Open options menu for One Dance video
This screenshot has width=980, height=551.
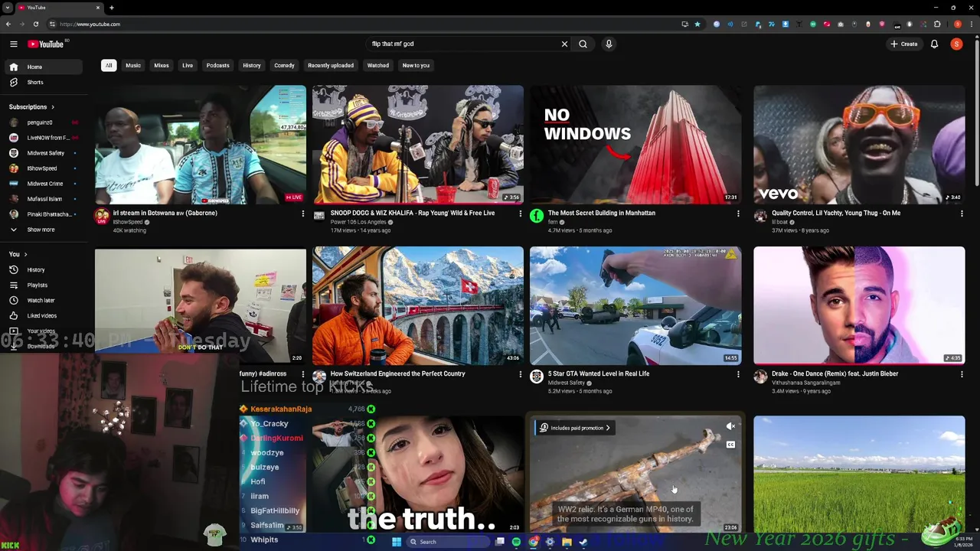click(x=962, y=375)
